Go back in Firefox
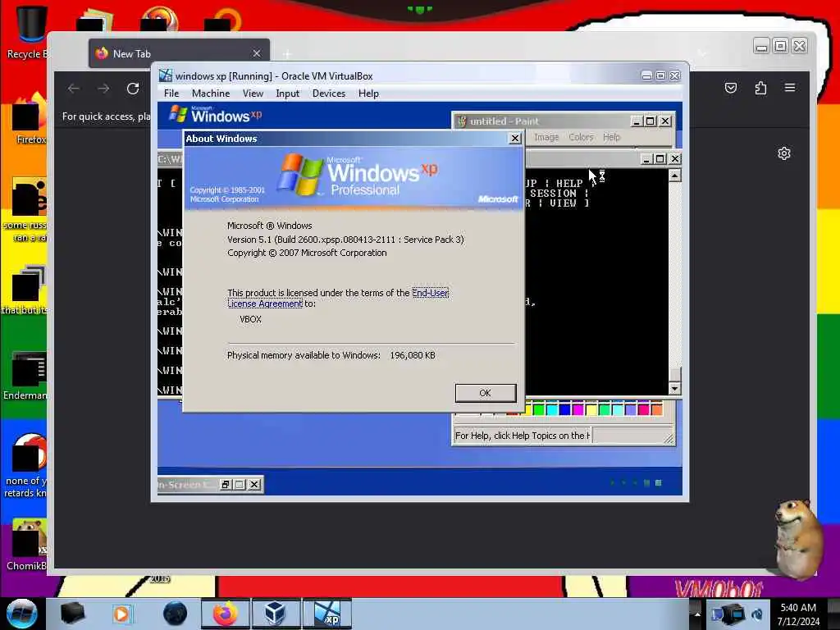 [x=73, y=89]
